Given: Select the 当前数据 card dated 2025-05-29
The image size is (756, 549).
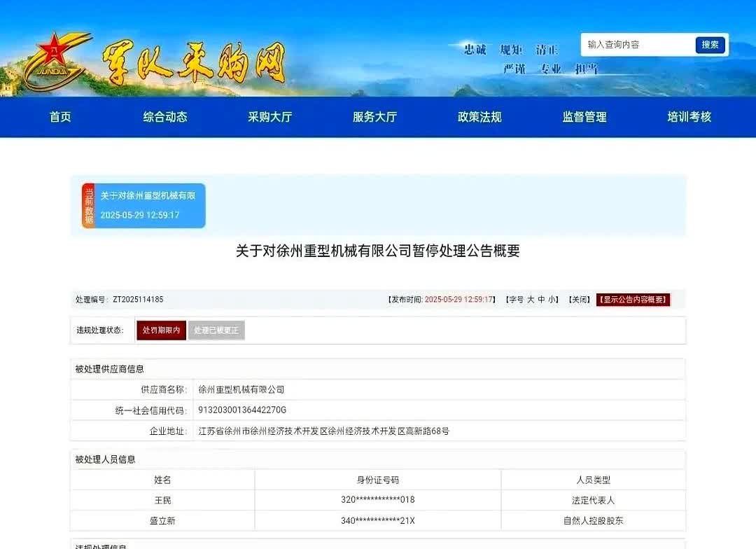Looking at the screenshot, I should [143, 205].
